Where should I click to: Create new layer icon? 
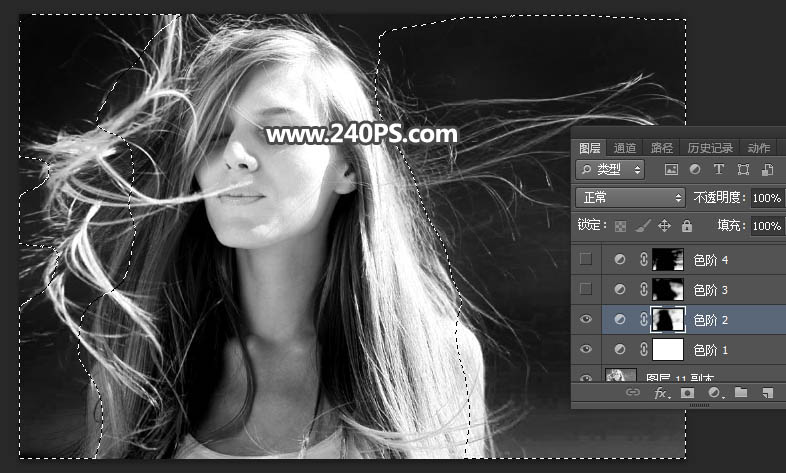[x=767, y=393]
